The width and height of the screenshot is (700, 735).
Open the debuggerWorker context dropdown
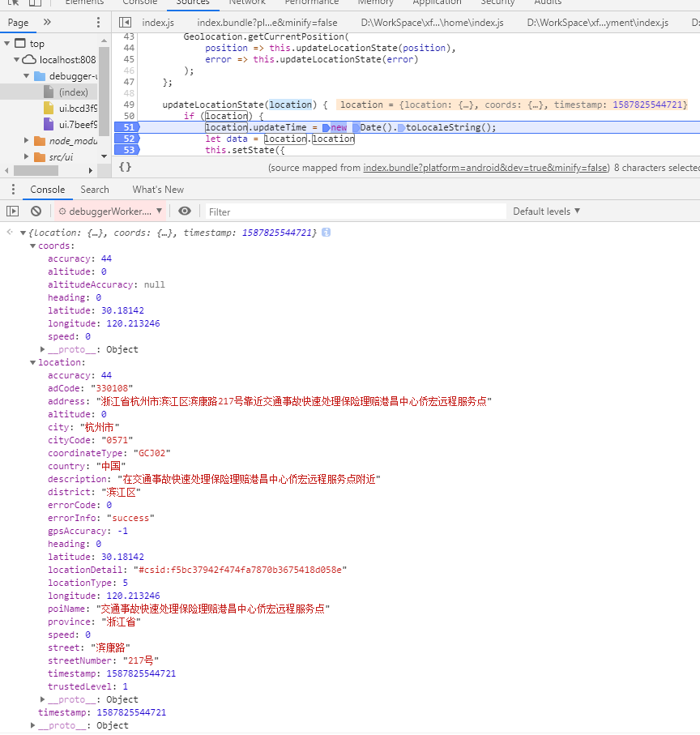click(110, 212)
